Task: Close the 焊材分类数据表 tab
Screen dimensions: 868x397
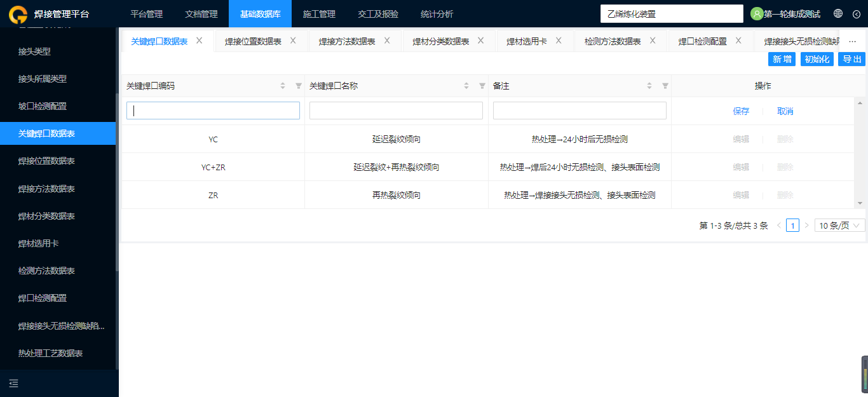Action: point(481,41)
